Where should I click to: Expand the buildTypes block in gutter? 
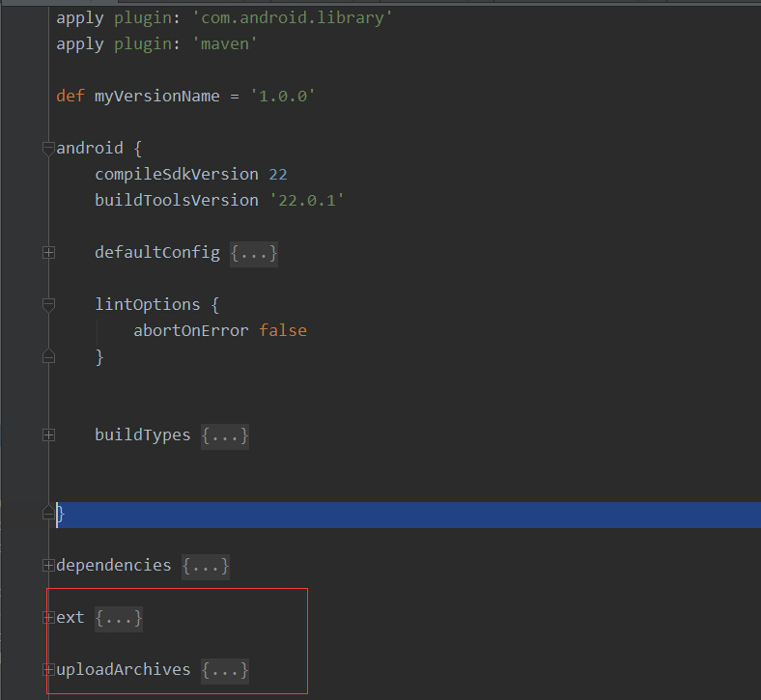48,435
